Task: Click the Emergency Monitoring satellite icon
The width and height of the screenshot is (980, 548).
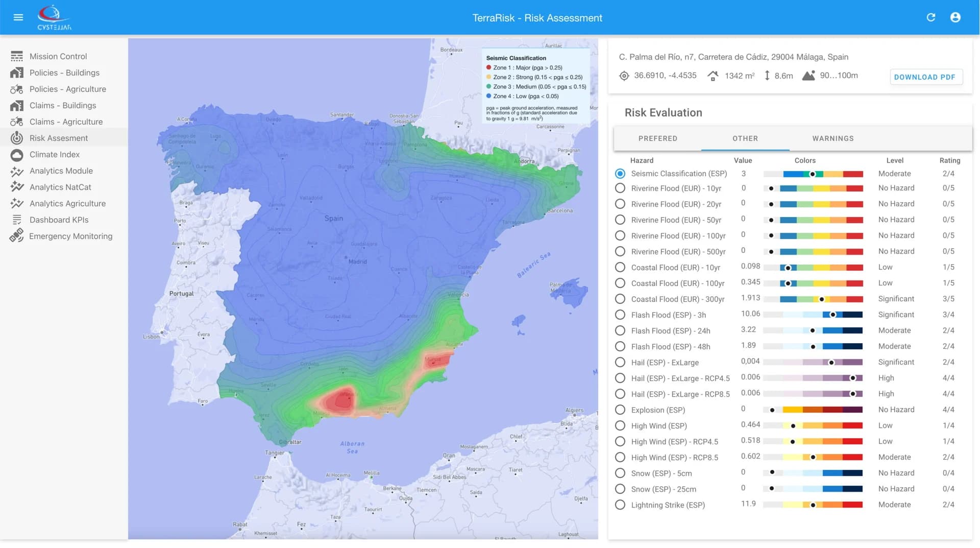Action: 17,235
